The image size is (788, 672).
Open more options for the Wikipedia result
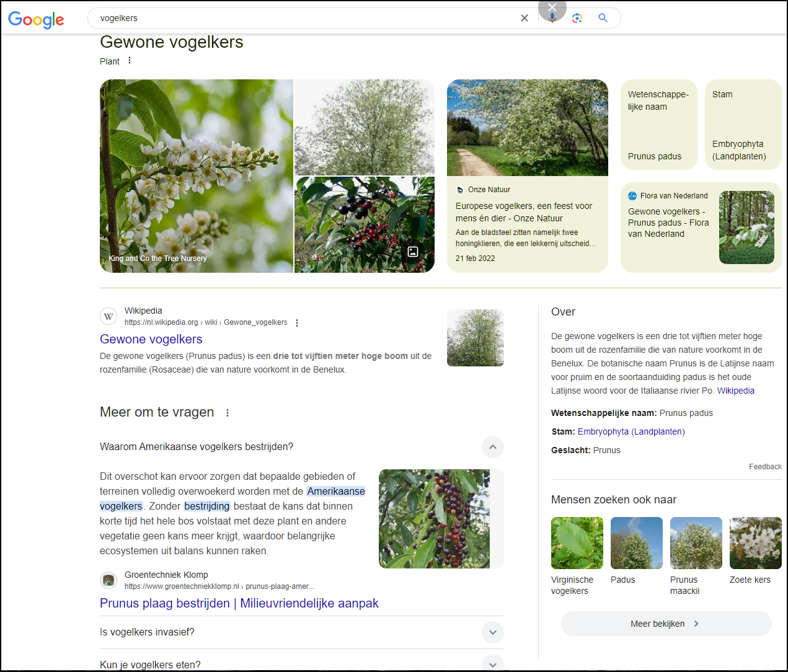pyautogui.click(x=297, y=323)
